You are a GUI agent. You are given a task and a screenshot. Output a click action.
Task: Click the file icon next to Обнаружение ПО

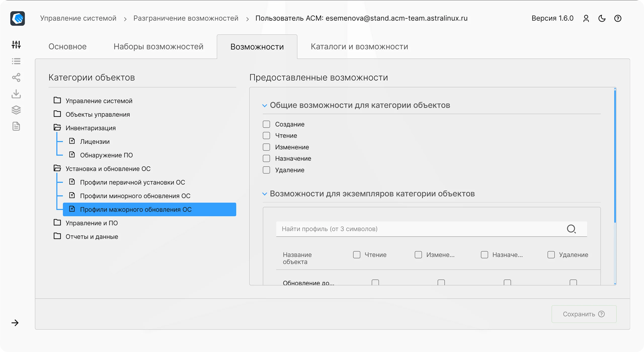coord(72,155)
